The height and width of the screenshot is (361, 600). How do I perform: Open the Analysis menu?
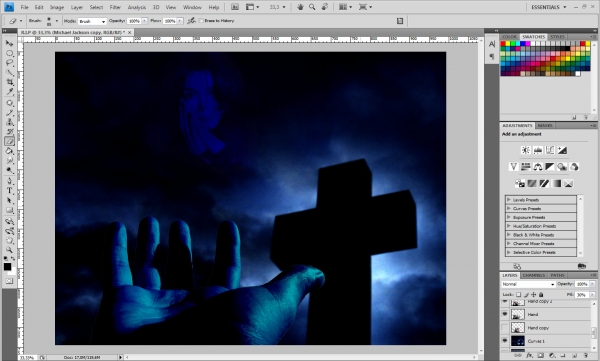click(137, 7)
